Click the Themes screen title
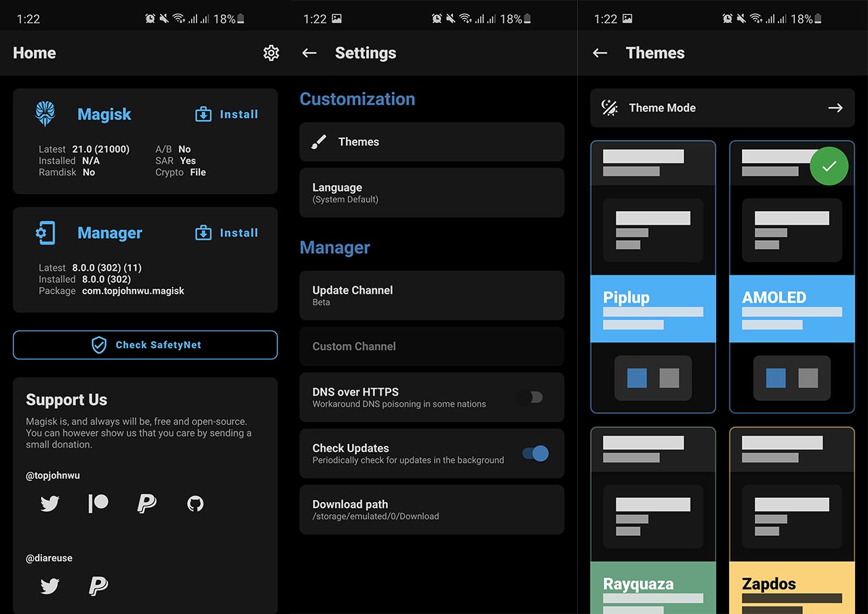The image size is (868, 614). point(655,53)
